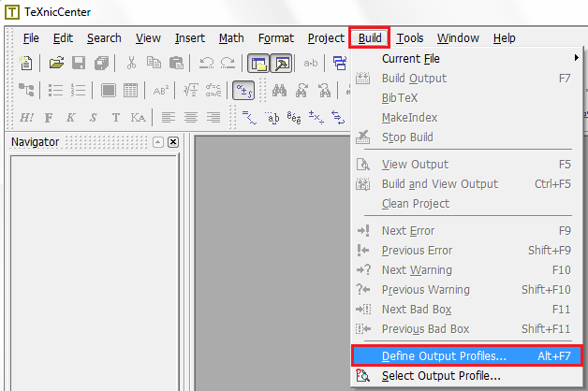The height and width of the screenshot is (391, 588).
Task: Open the Format menu
Action: [x=276, y=38]
